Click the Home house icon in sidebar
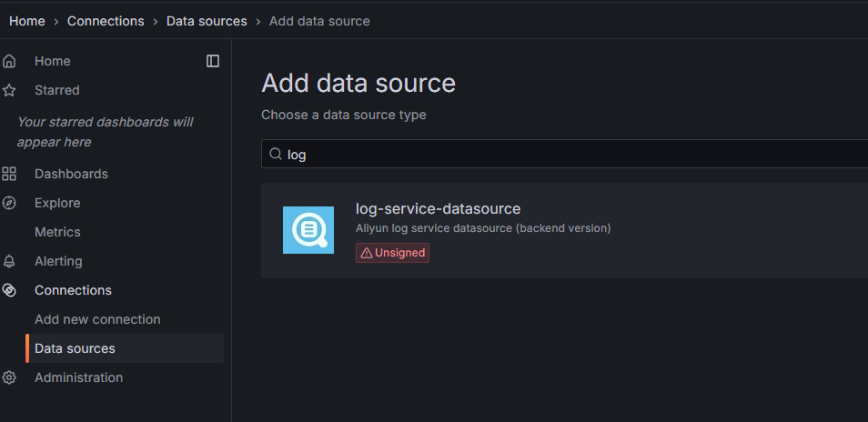868x422 pixels. point(9,61)
